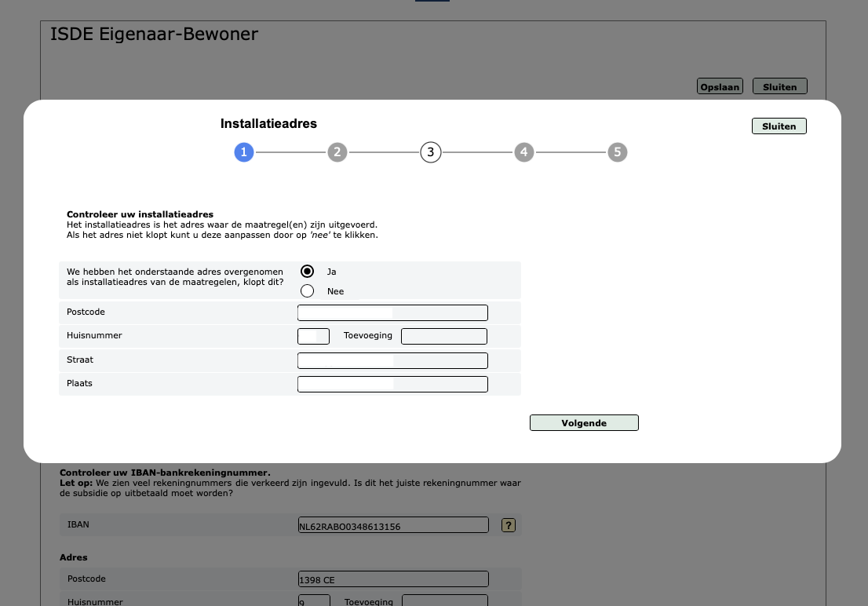Screen dimensions: 868x606
Task: Click step 1 circle in wizard
Action: [244, 152]
